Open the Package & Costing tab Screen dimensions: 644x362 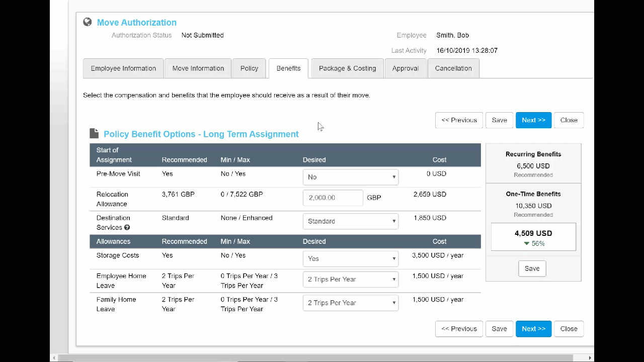tap(348, 68)
